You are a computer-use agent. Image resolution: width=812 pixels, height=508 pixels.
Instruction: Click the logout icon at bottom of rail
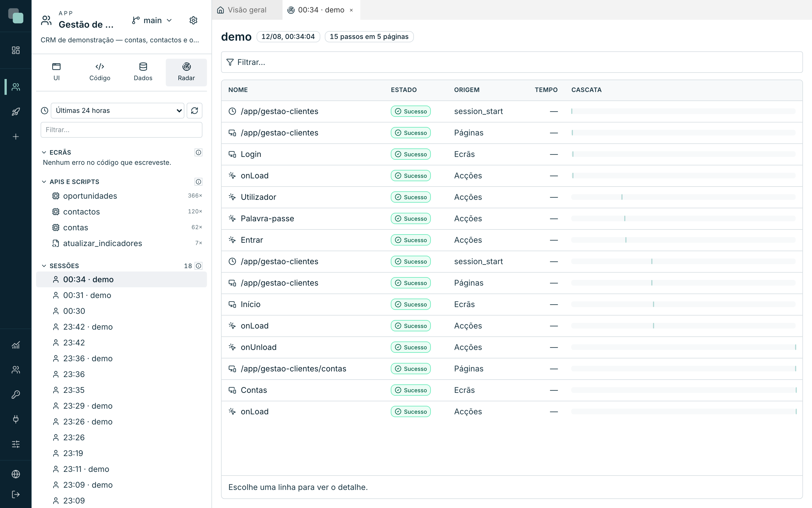[16, 494]
